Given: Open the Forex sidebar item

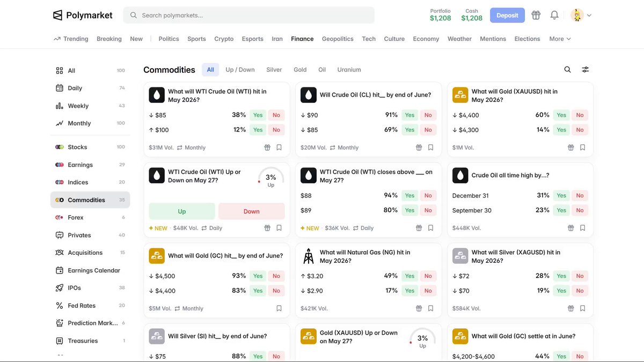Looking at the screenshot, I should tap(90, 217).
